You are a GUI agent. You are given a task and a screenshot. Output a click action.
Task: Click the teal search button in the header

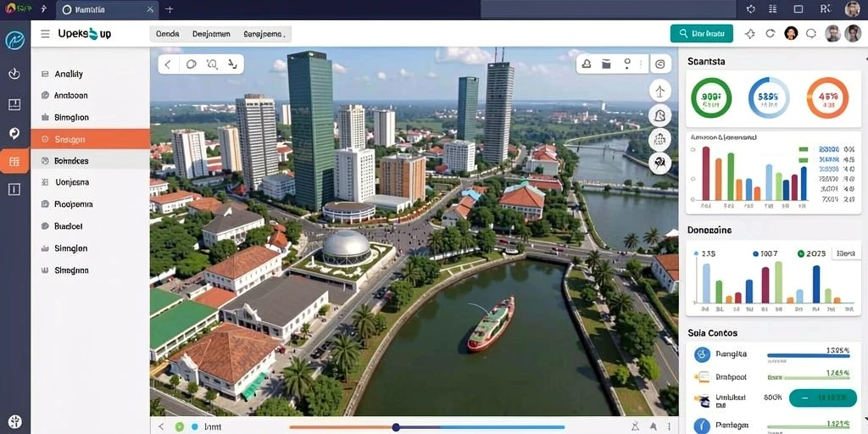click(x=701, y=34)
